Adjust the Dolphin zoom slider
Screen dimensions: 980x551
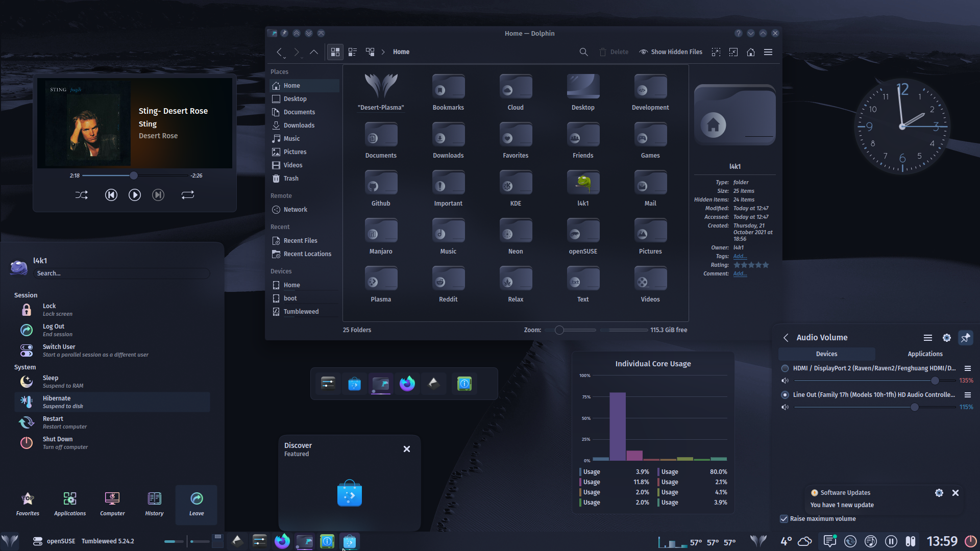pyautogui.click(x=570, y=330)
